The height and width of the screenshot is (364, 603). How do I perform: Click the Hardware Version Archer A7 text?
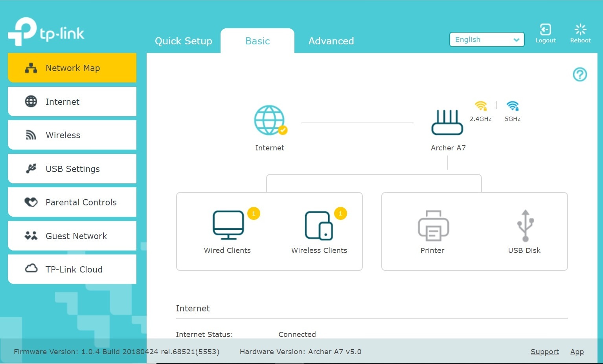[x=300, y=351]
